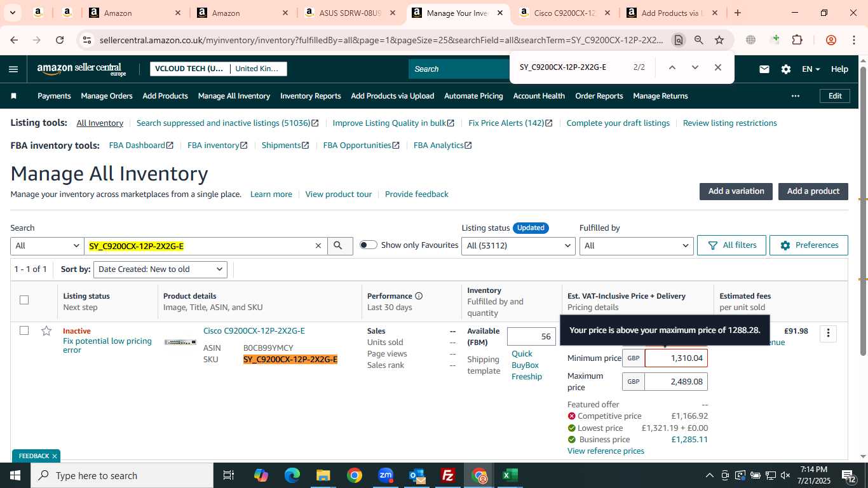Go to previous find-in-page match
The height and width of the screenshot is (488, 868).
[x=672, y=67]
